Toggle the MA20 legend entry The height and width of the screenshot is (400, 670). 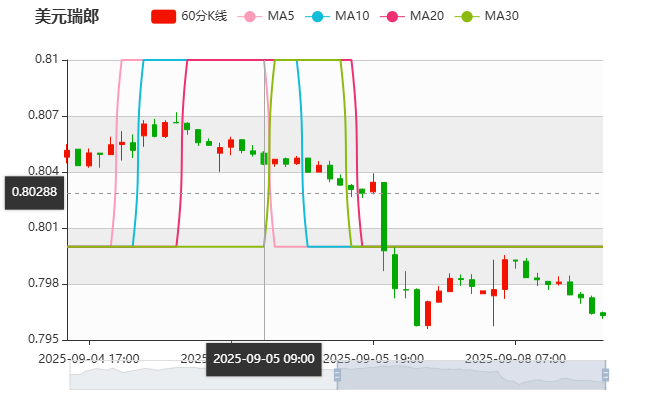(412, 16)
